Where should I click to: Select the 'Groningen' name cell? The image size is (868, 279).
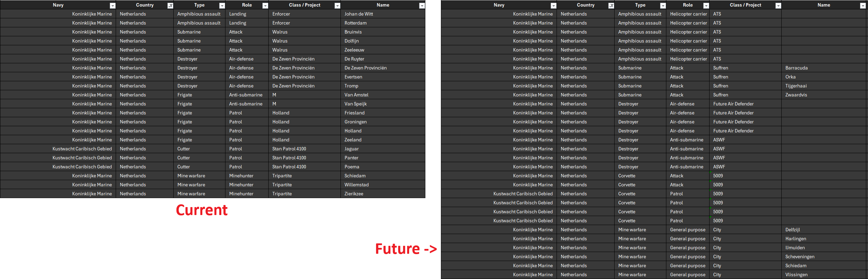383,122
